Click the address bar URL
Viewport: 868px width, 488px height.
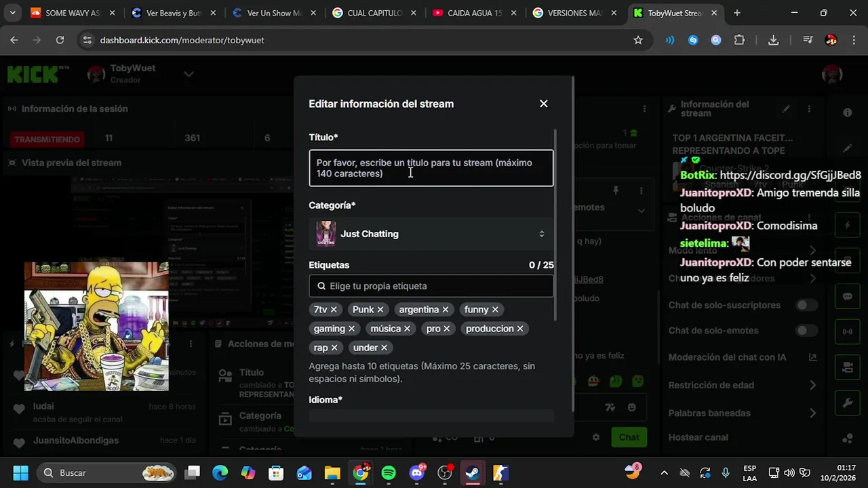182,40
